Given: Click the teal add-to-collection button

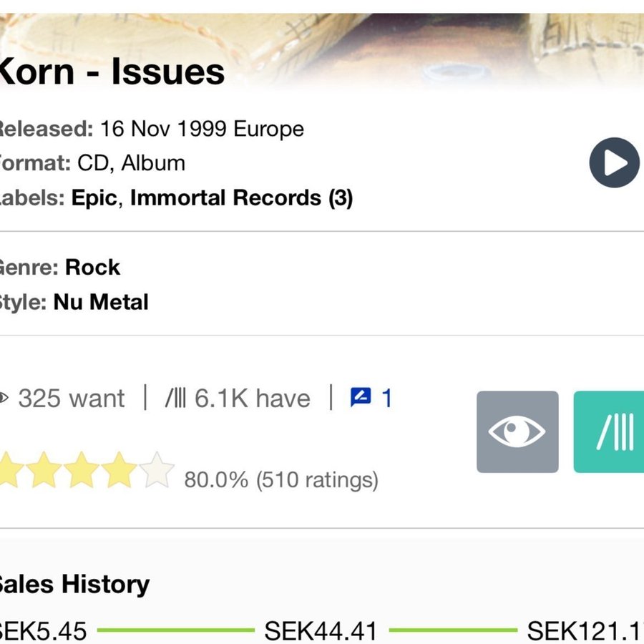Looking at the screenshot, I should 610,431.
